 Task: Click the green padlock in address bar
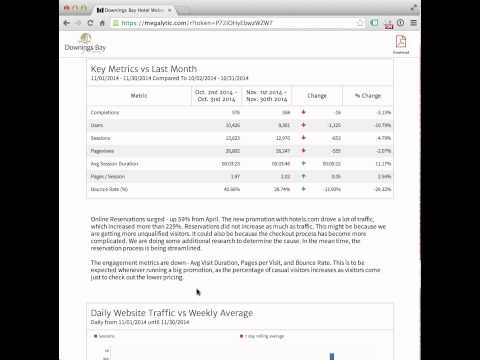click(116, 23)
